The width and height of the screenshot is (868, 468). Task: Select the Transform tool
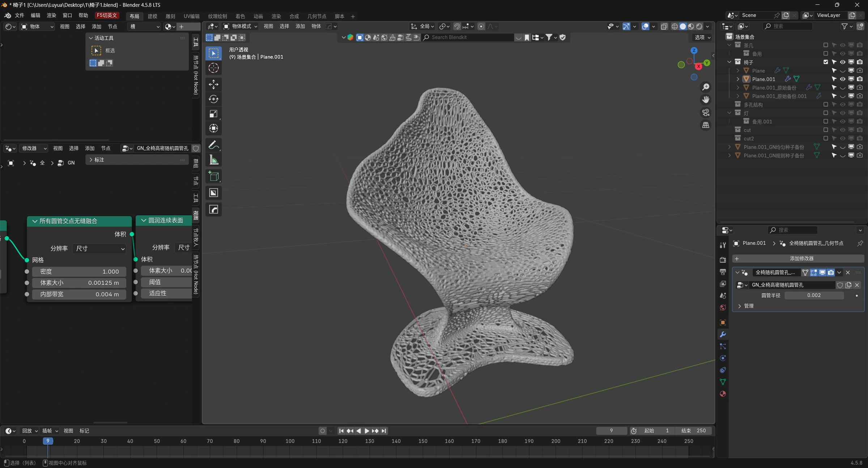pyautogui.click(x=213, y=128)
